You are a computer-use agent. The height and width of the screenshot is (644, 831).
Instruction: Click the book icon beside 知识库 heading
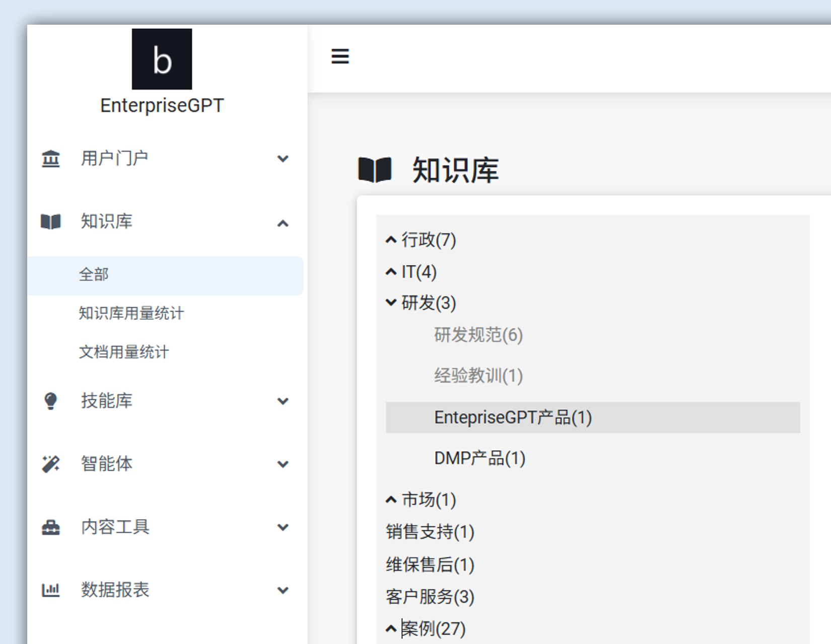click(375, 170)
